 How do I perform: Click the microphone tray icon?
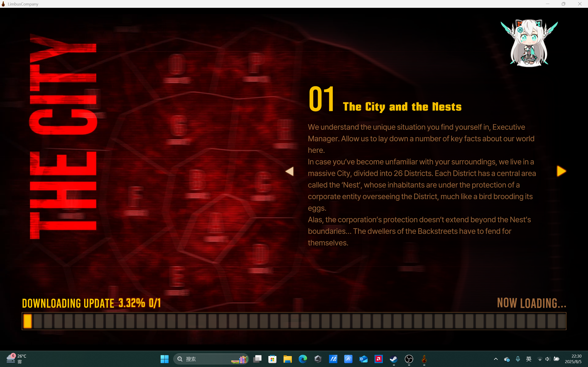[x=518, y=359]
